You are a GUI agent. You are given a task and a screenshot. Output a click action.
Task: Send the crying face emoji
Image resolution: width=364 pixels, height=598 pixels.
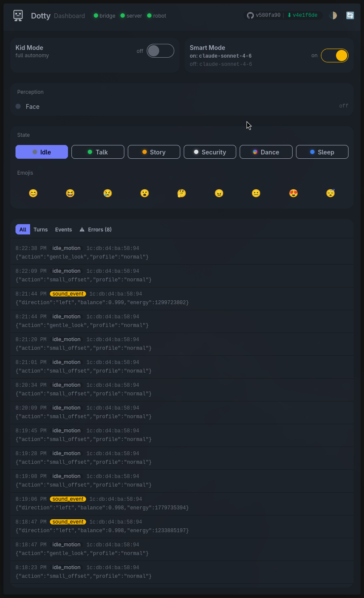click(x=108, y=193)
